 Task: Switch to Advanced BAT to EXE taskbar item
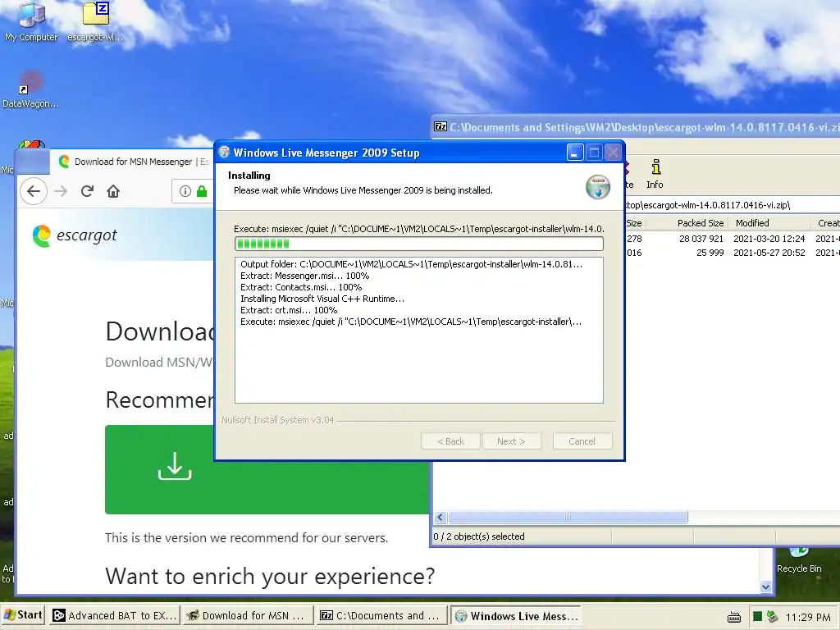[x=114, y=616]
